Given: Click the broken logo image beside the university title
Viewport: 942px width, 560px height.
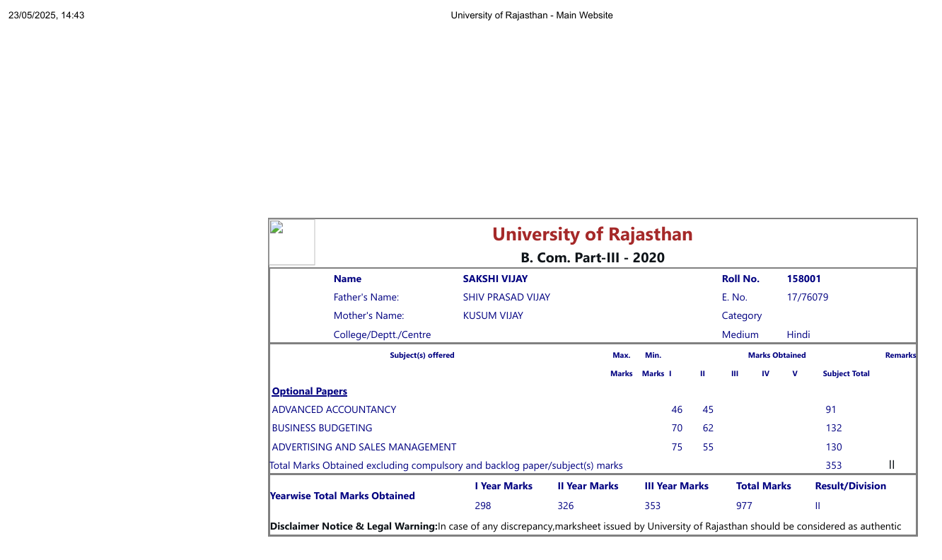Looking at the screenshot, I should (292, 242).
